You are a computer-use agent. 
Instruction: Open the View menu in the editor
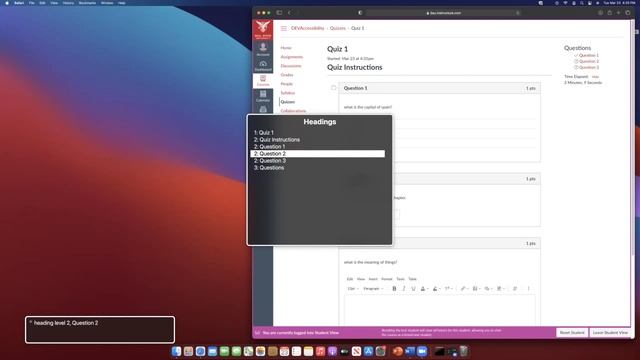click(x=361, y=279)
